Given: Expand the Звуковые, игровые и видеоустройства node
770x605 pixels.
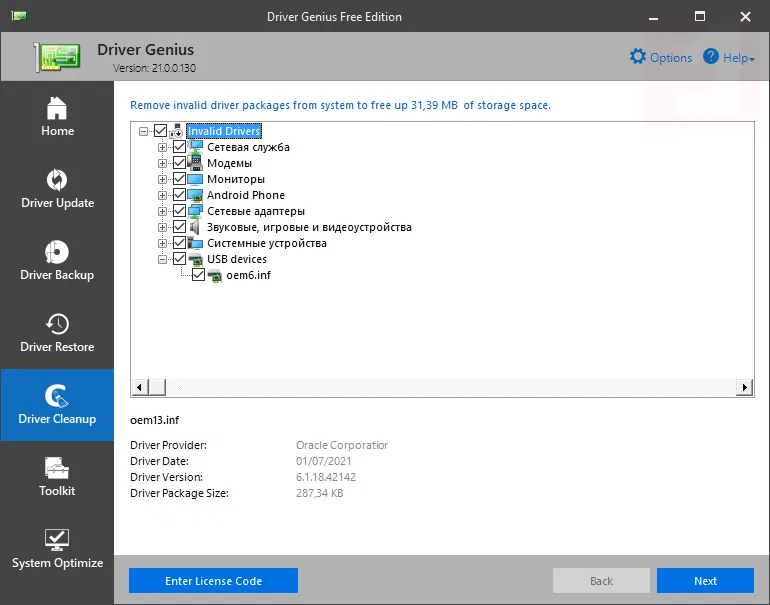Looking at the screenshot, I should point(162,227).
